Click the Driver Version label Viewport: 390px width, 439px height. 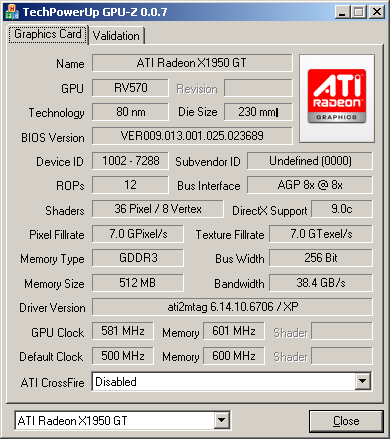click(52, 308)
